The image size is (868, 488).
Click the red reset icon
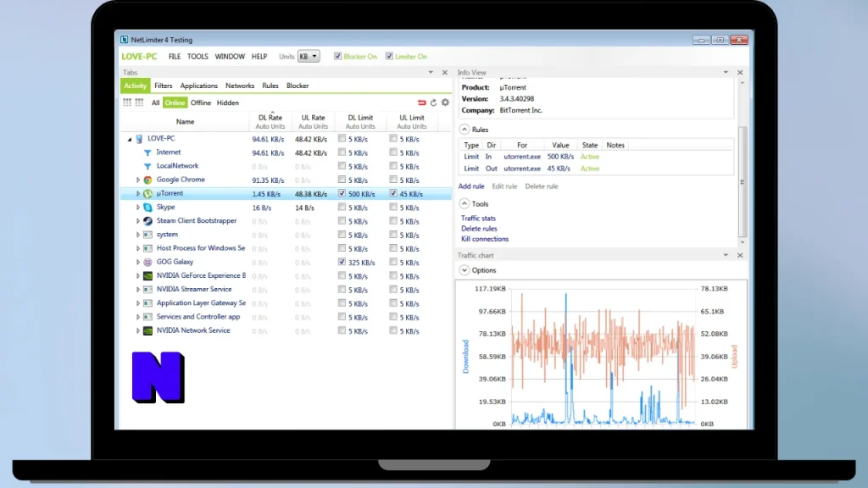(422, 103)
